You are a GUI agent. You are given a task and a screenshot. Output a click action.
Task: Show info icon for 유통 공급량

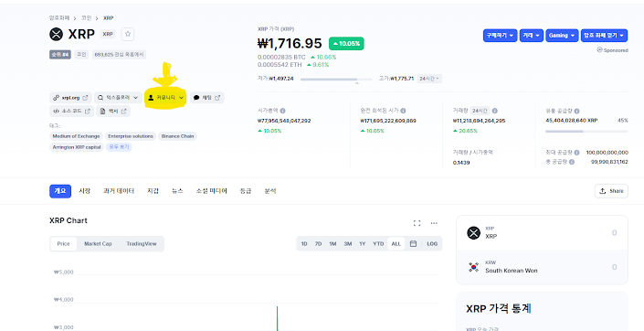[x=576, y=111]
